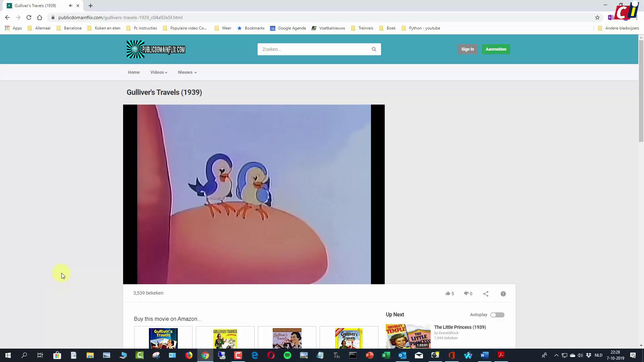Open Spotify from the taskbar
The image size is (644, 362).
tap(287, 355)
